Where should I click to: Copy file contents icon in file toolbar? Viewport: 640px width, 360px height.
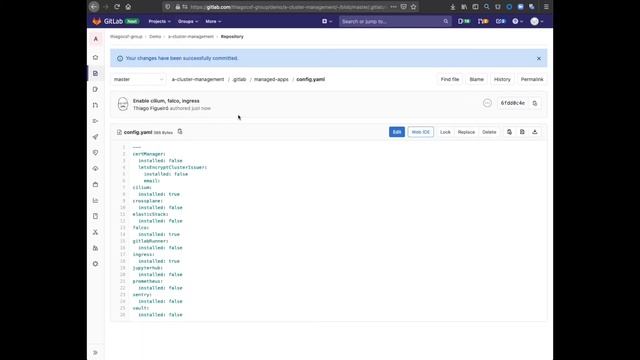point(509,132)
